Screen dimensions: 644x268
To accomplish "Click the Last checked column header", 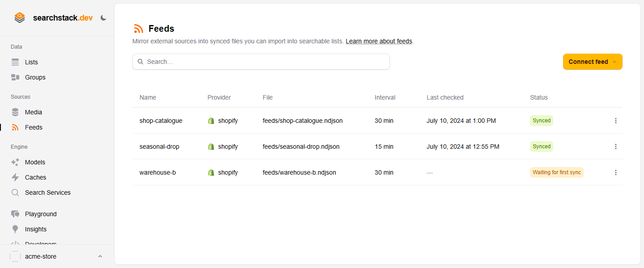I will pyautogui.click(x=445, y=97).
